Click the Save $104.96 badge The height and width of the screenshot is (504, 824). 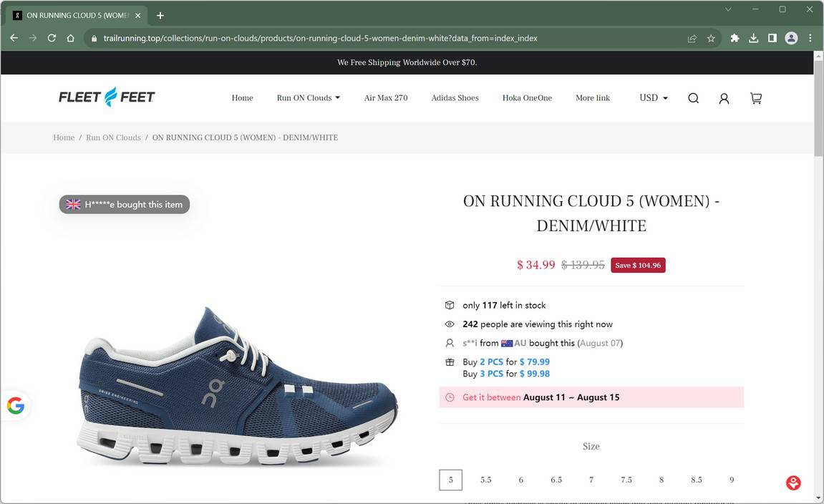pos(638,265)
